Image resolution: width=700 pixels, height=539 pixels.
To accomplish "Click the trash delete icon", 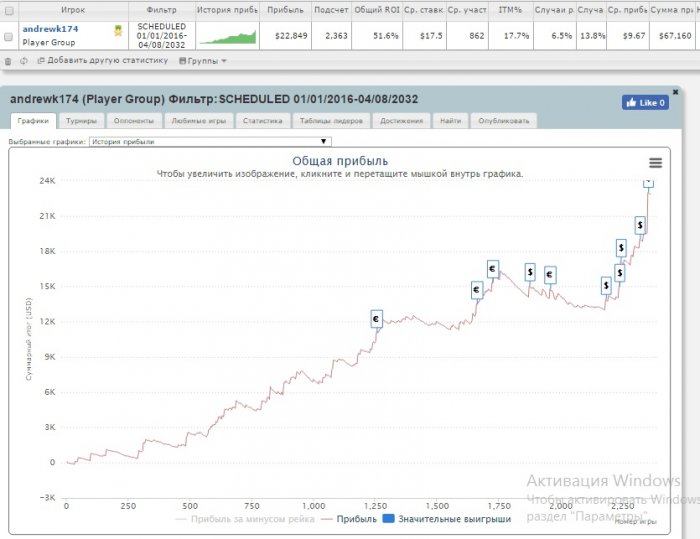I will [x=8, y=61].
